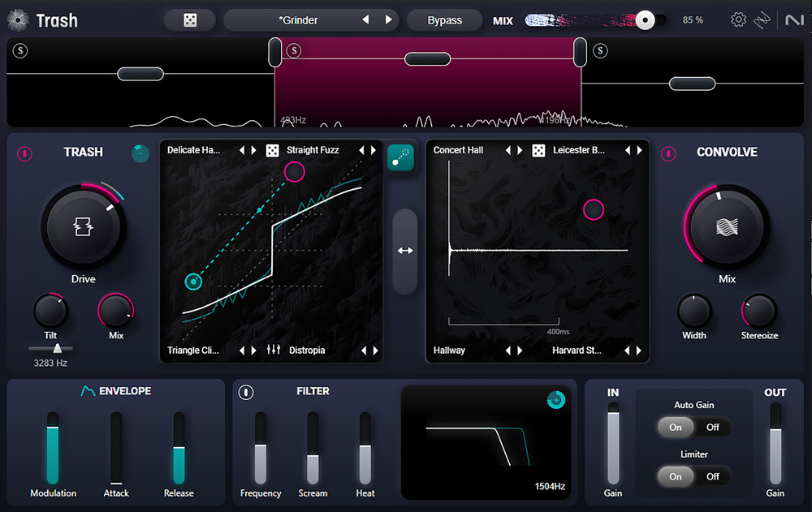The height and width of the screenshot is (512, 812).
Task: Click the Stereoize knob
Action: [x=759, y=311]
